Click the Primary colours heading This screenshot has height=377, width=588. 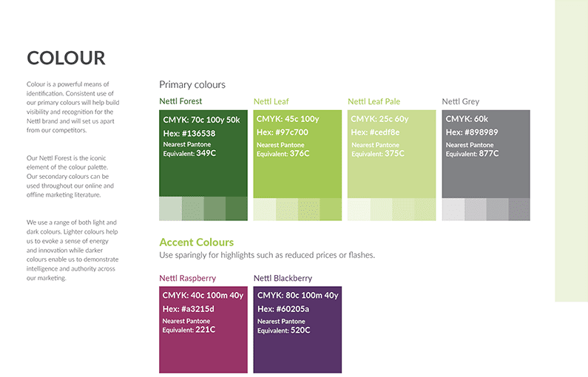192,85
